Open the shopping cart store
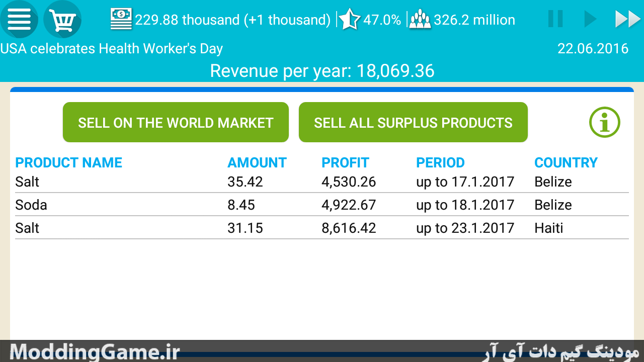The image size is (644, 362). [62, 20]
